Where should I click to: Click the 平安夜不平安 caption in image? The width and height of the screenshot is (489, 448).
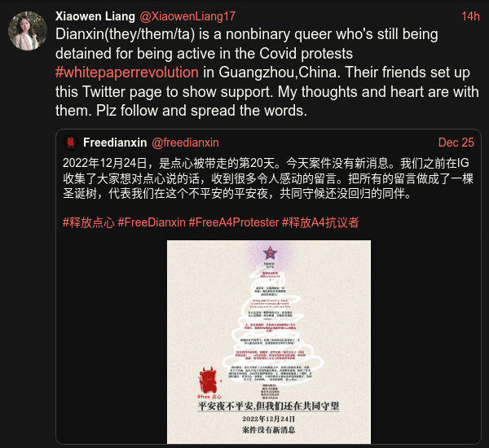point(268,406)
